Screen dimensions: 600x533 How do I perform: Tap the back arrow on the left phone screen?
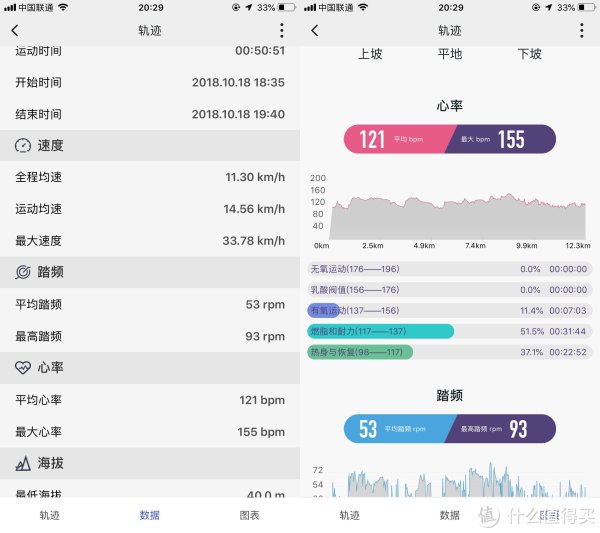click(15, 31)
